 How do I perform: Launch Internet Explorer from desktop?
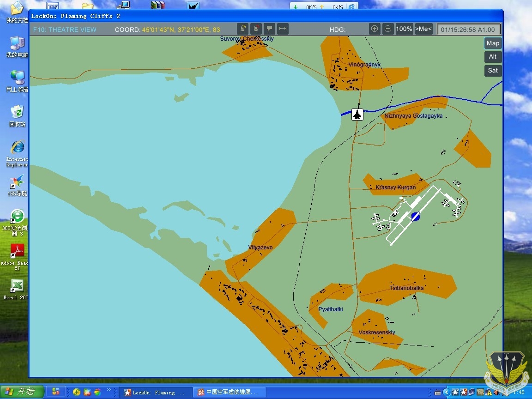17,153
